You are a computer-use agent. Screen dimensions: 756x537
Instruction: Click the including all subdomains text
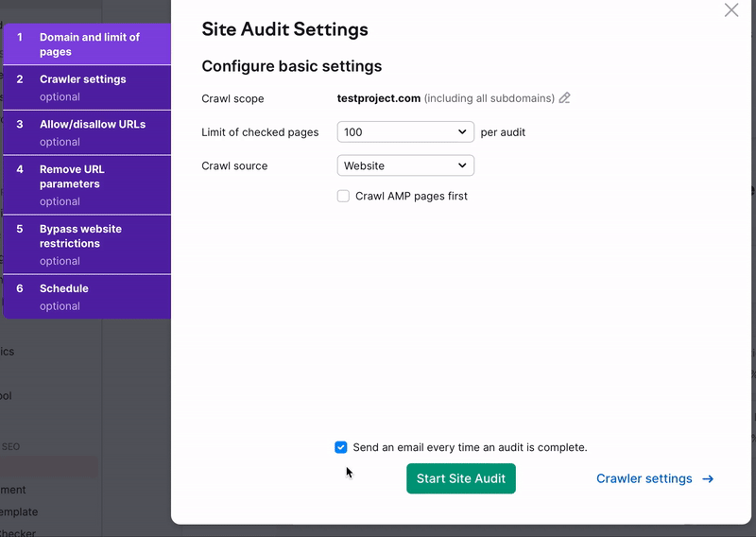(x=490, y=98)
